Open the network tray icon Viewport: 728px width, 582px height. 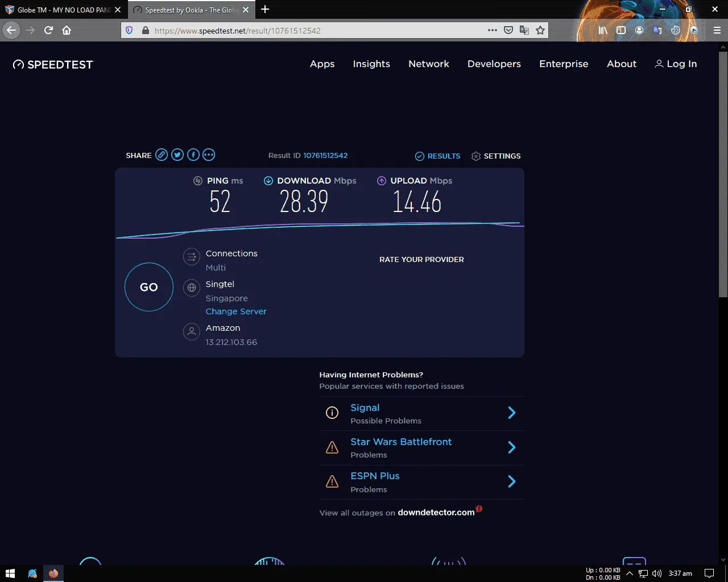point(643,573)
